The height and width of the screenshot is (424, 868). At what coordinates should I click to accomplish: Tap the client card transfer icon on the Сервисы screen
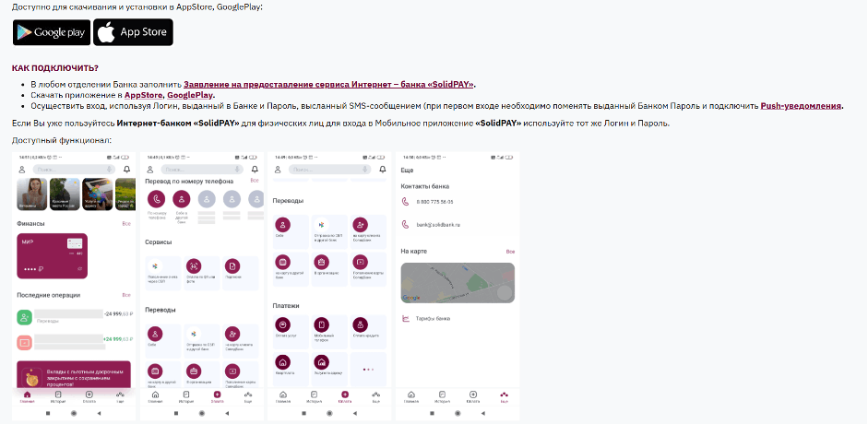[232, 334]
